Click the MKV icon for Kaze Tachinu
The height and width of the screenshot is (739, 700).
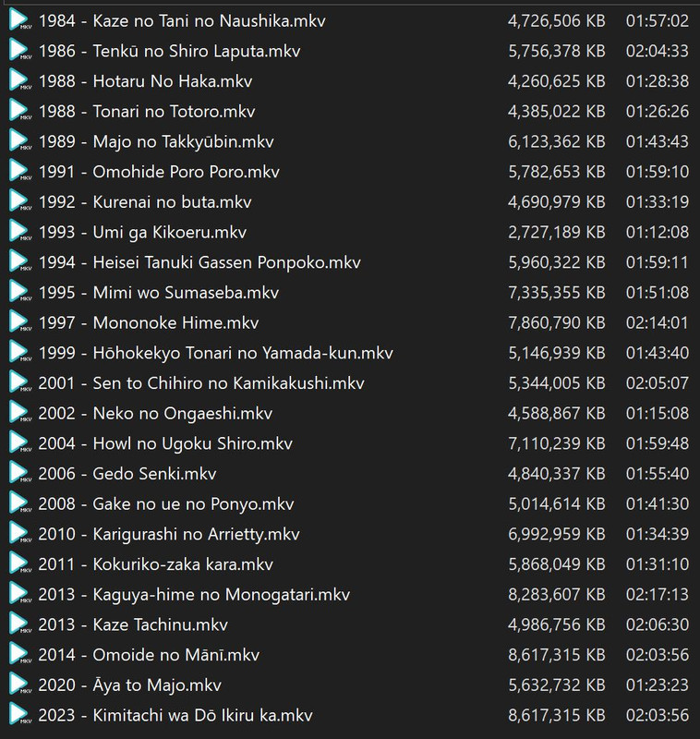18,625
